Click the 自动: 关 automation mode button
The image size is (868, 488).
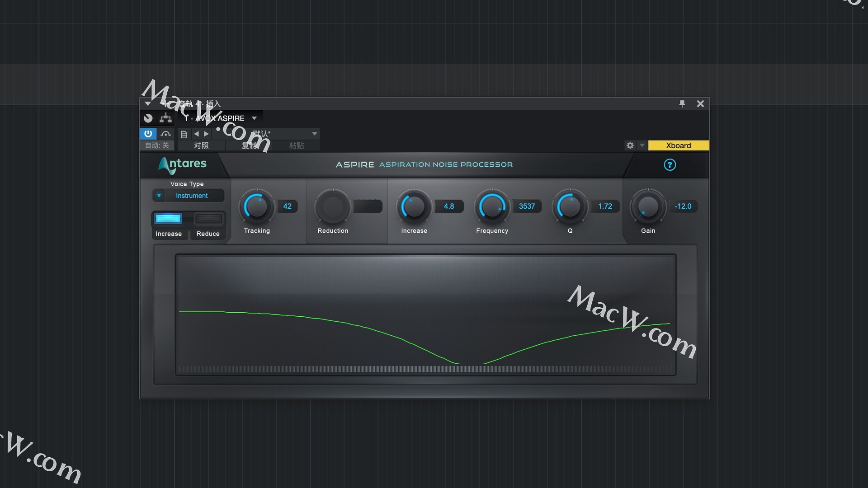point(157,145)
